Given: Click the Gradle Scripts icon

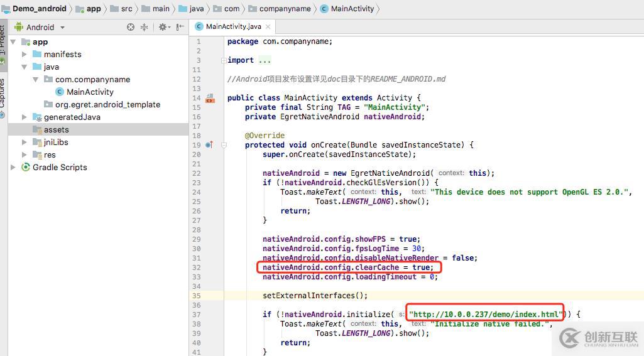Looking at the screenshot, I should (x=26, y=167).
